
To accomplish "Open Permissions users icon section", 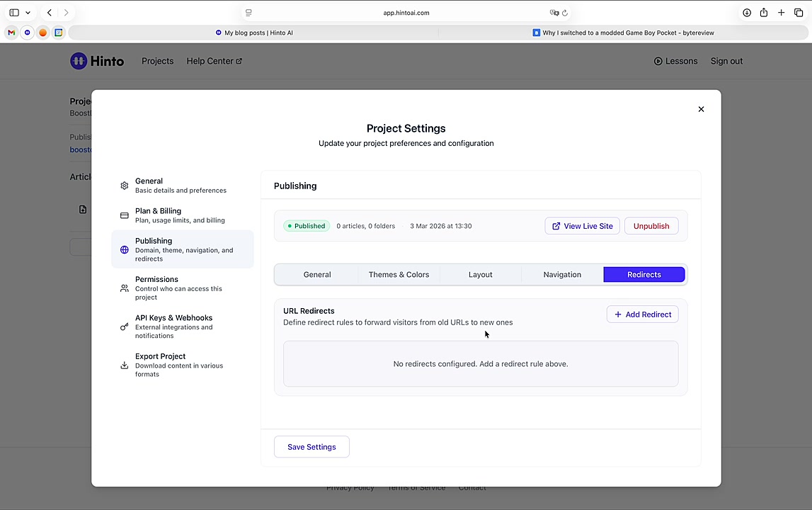I will pyautogui.click(x=125, y=288).
